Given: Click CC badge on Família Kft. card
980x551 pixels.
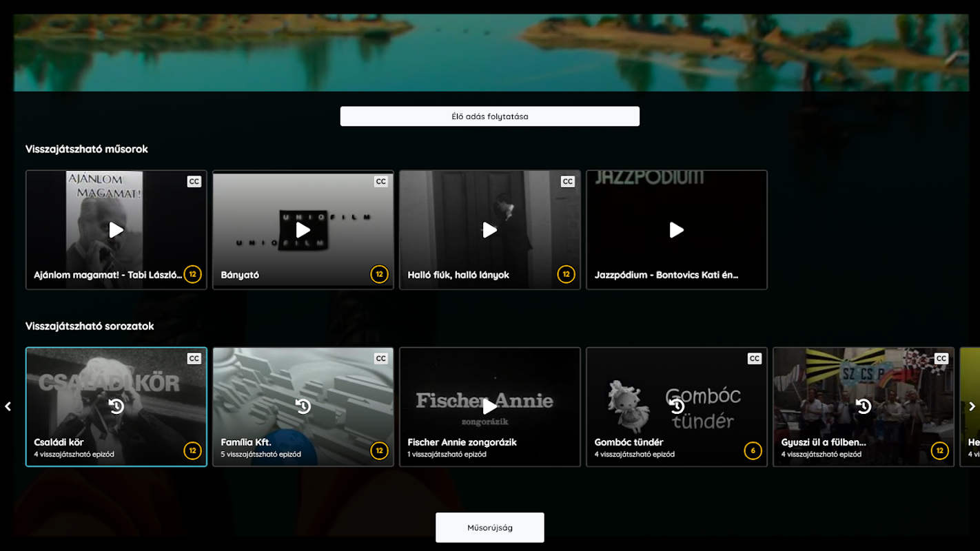Looking at the screenshot, I should (381, 359).
